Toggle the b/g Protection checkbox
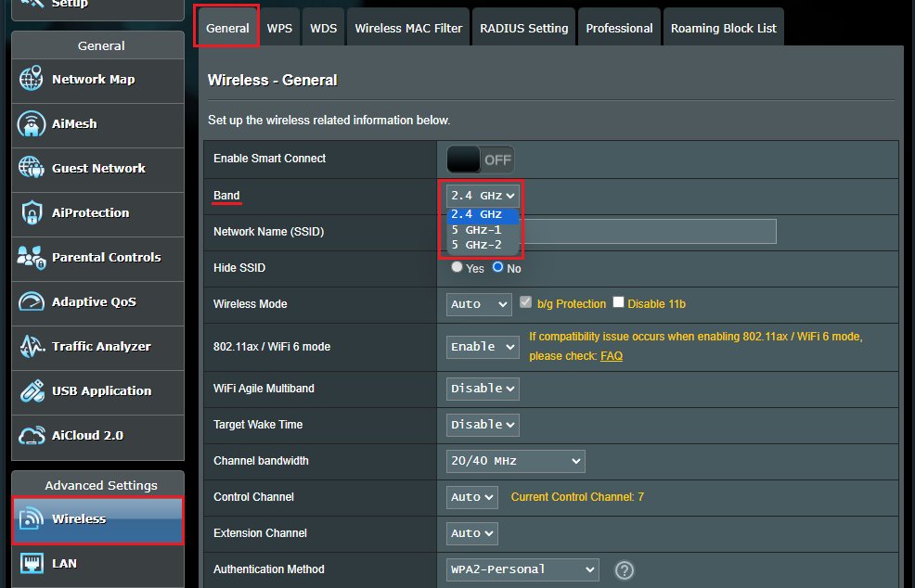915x588 pixels. tap(526, 302)
